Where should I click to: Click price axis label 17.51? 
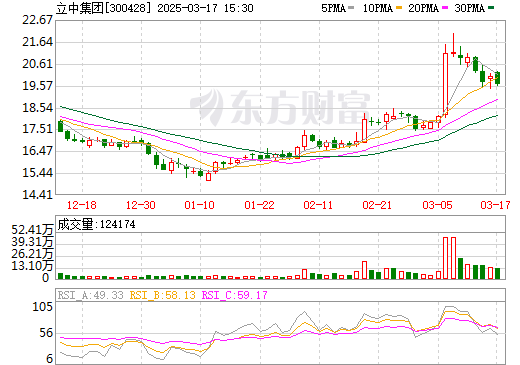pyautogui.click(x=37, y=129)
